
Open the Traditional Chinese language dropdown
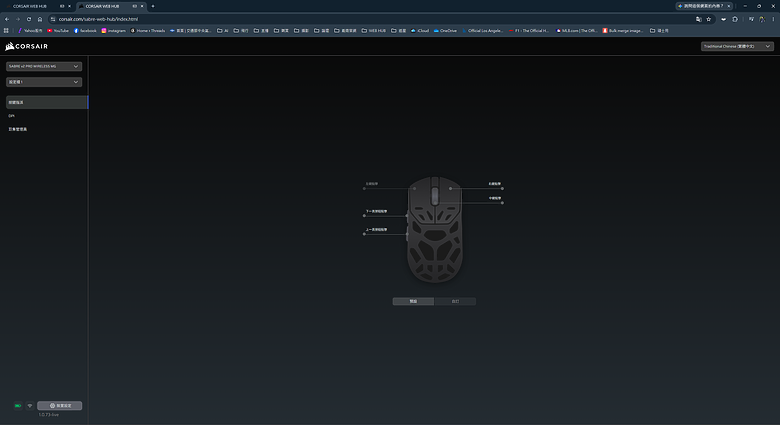[x=737, y=46]
